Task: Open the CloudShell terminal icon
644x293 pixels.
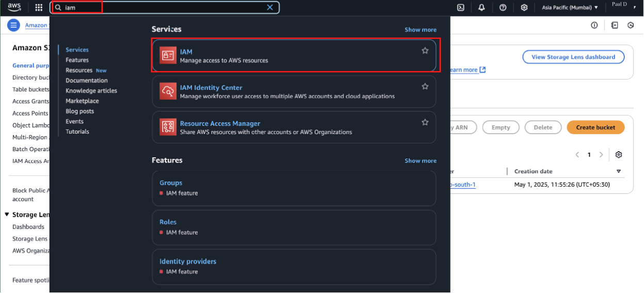Action: pos(461,7)
